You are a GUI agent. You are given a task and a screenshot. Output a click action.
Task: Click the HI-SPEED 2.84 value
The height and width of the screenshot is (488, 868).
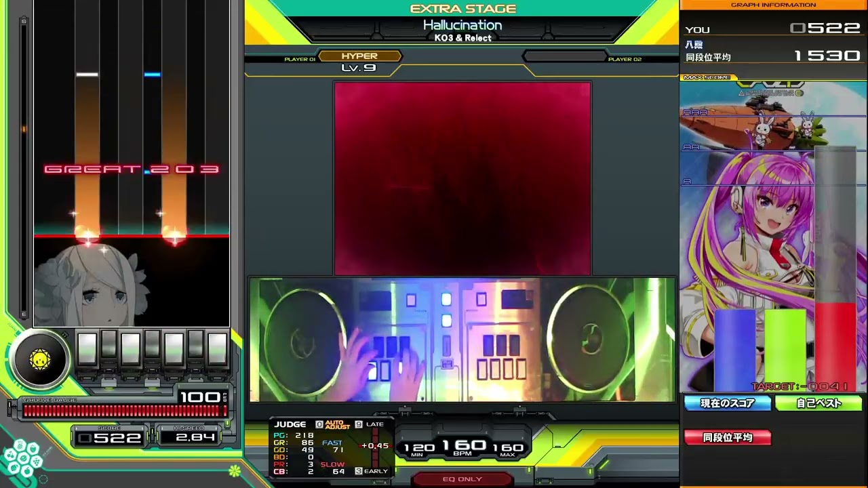[195, 438]
